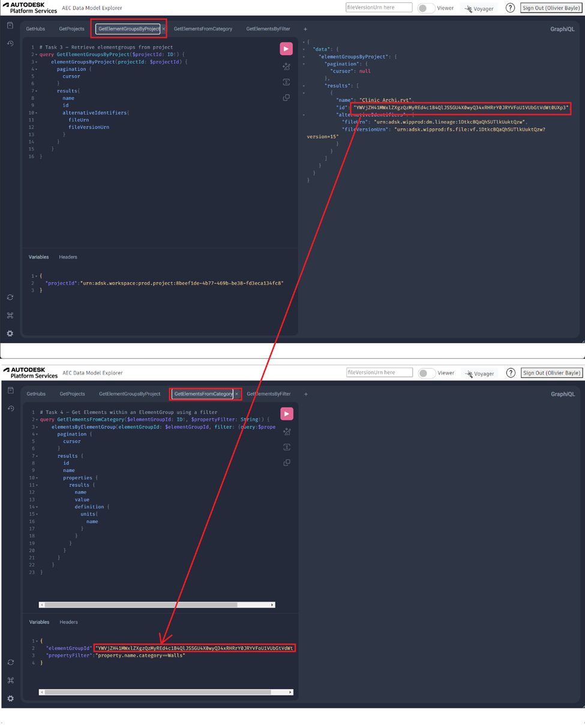The width and height of the screenshot is (585, 728).
Task: Open the Headers tab in the Task 3 window
Action: pyautogui.click(x=68, y=257)
